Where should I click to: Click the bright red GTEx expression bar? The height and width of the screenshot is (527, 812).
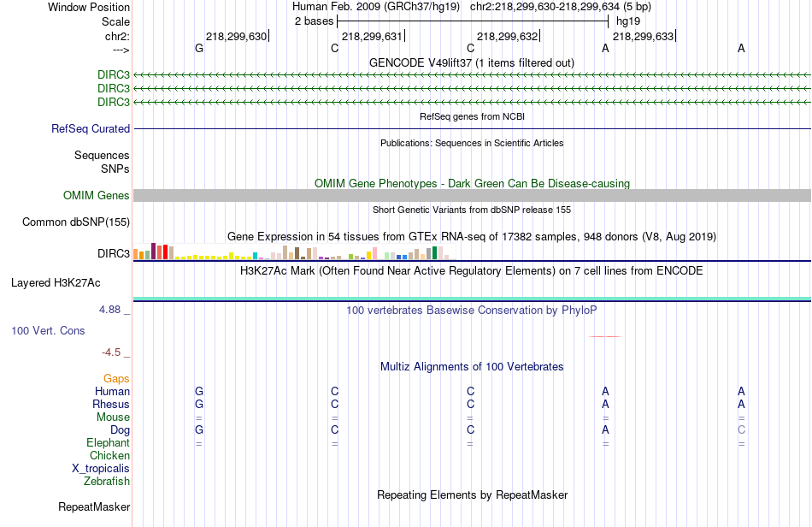166,252
